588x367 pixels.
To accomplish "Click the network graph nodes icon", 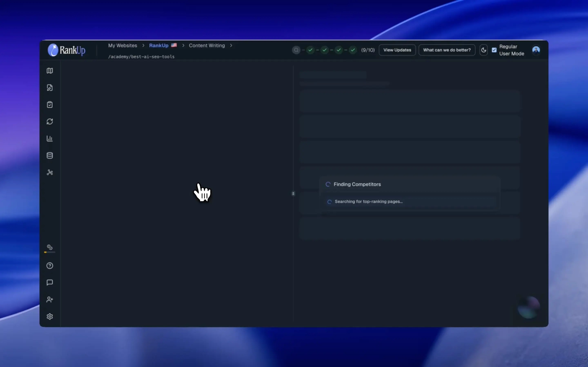I will coord(50,172).
